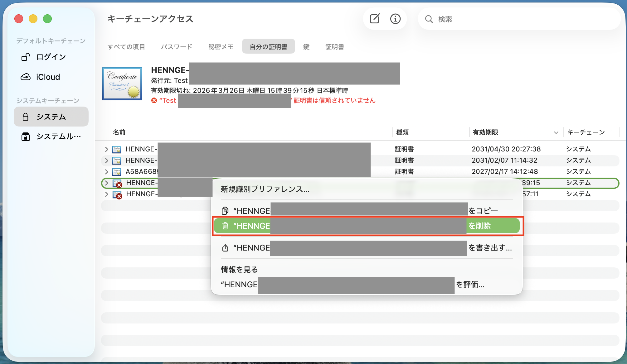Switch to すべての項目 tab

click(126, 47)
